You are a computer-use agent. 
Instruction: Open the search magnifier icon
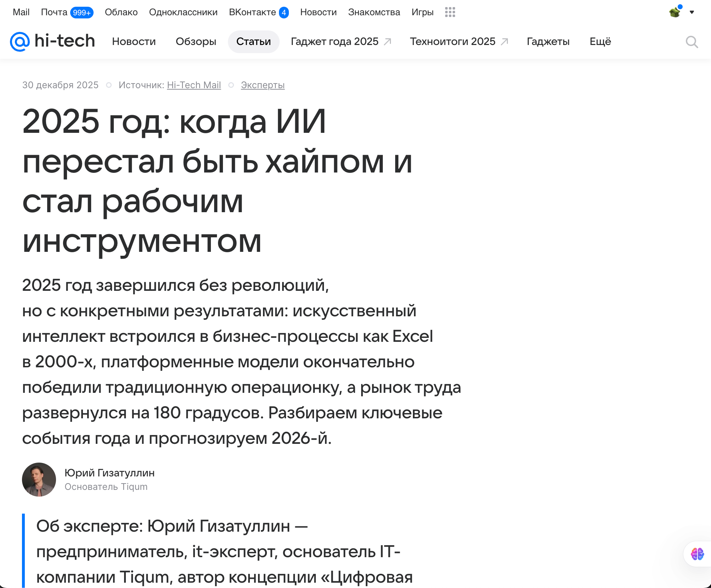point(692,42)
